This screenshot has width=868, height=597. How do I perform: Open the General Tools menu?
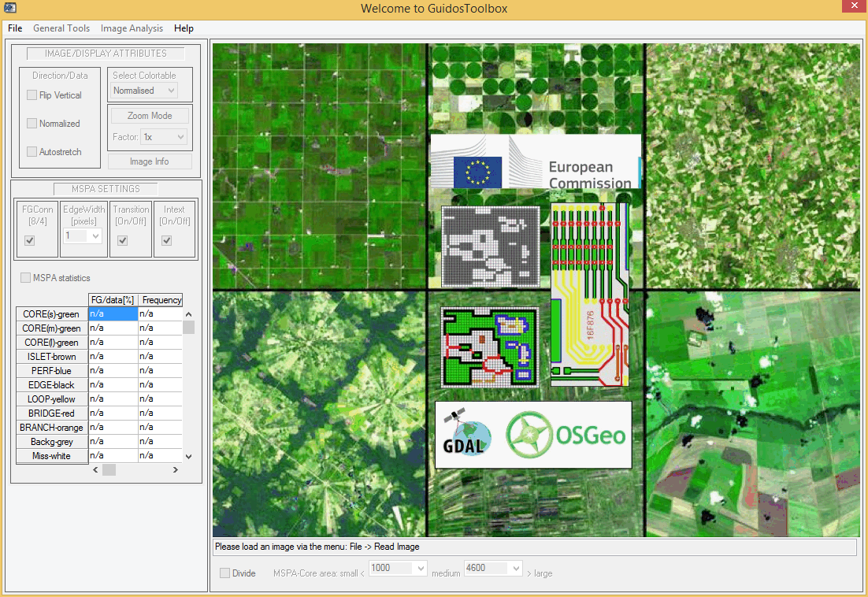pyautogui.click(x=61, y=28)
